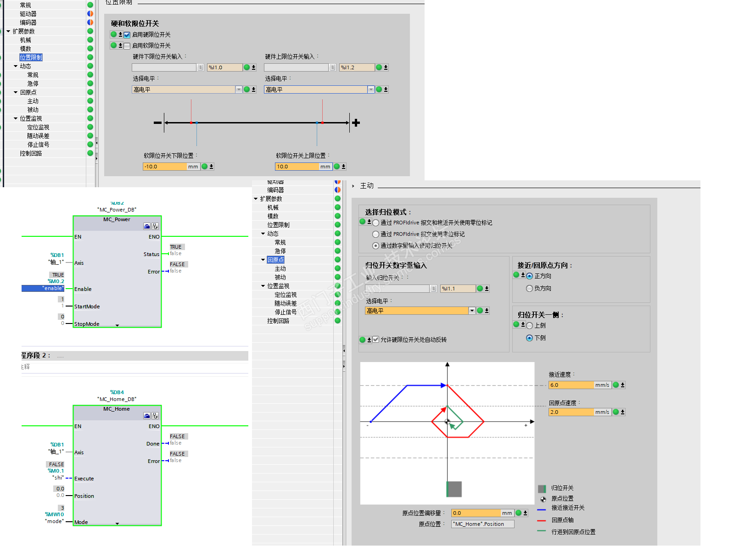Image resolution: width=756 pixels, height=552 pixels.
Task: Click the orange-blue status icon on the 驱动器 row
Action: tap(90, 14)
